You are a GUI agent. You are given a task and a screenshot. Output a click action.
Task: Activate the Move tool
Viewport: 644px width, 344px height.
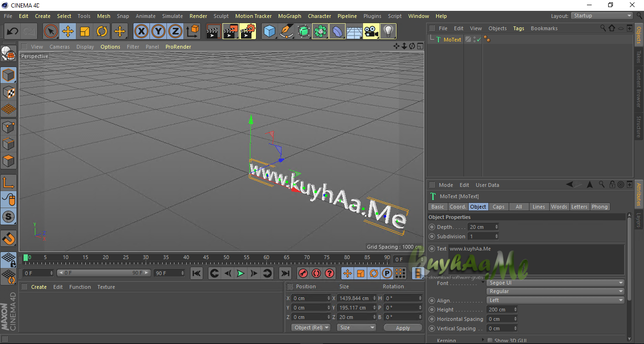[x=68, y=32]
